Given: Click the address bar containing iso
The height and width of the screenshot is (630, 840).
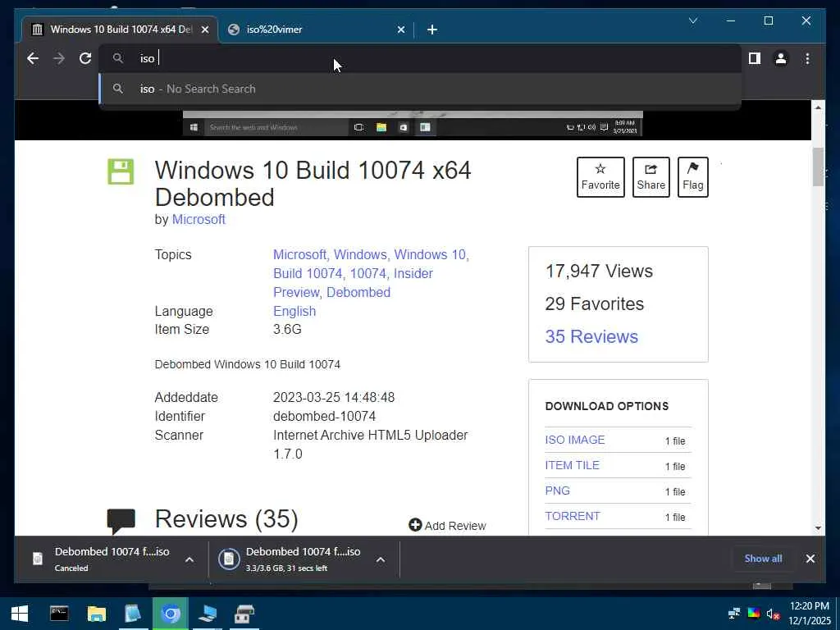Looking at the screenshot, I should pyautogui.click(x=421, y=58).
